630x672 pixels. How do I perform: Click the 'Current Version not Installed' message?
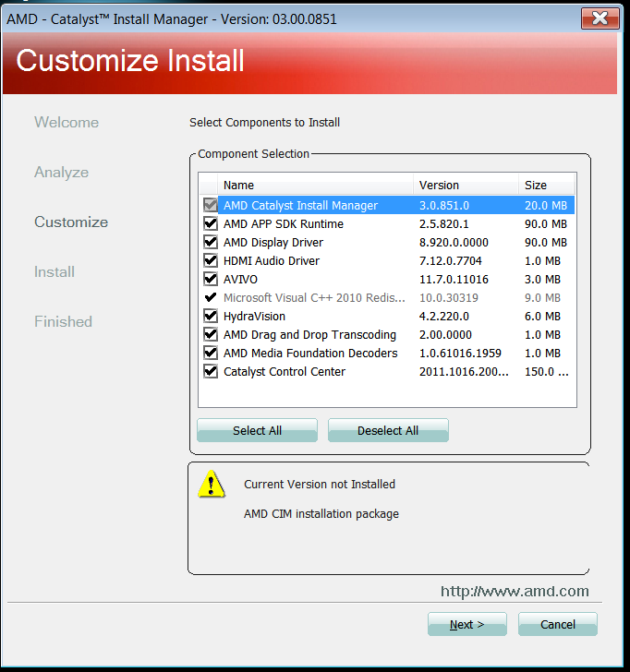320,484
